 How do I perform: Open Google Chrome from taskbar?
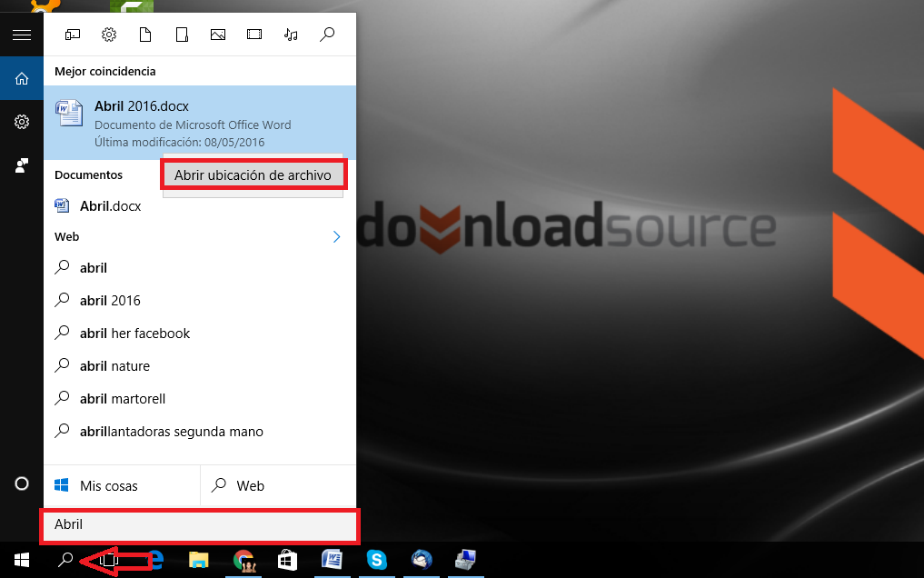243,561
